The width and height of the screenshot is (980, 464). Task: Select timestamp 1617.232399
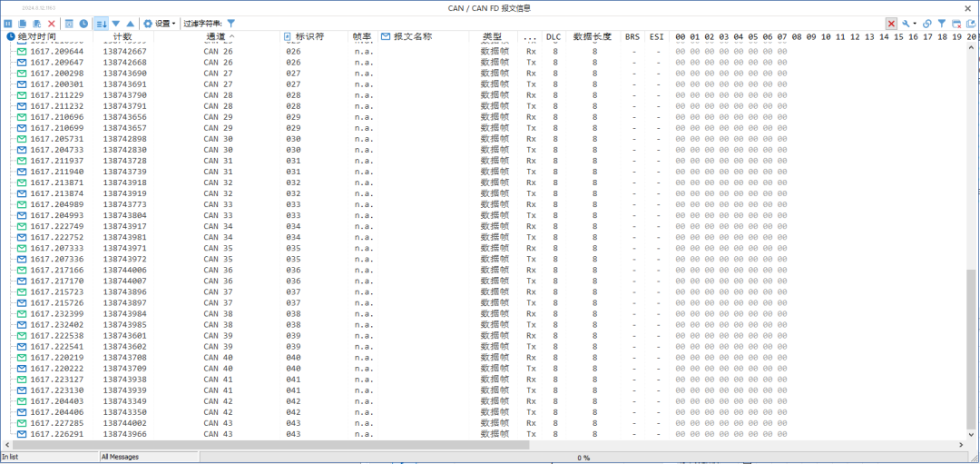coord(57,314)
